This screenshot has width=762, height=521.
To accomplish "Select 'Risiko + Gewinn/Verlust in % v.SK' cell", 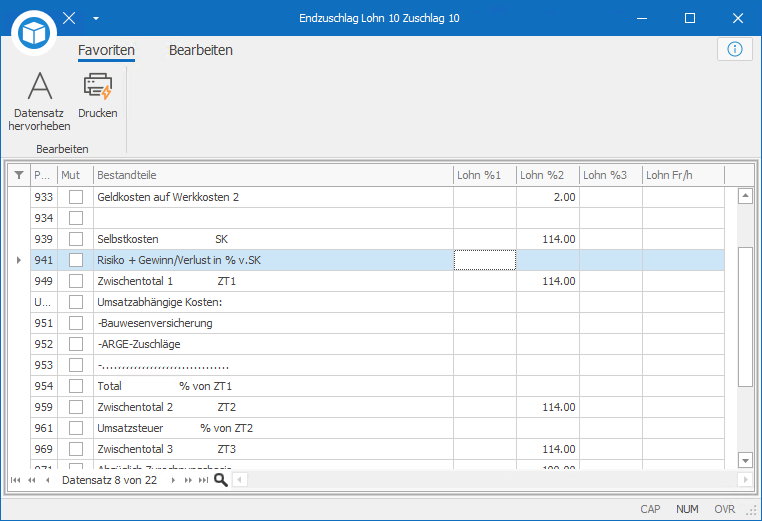I will [x=273, y=260].
